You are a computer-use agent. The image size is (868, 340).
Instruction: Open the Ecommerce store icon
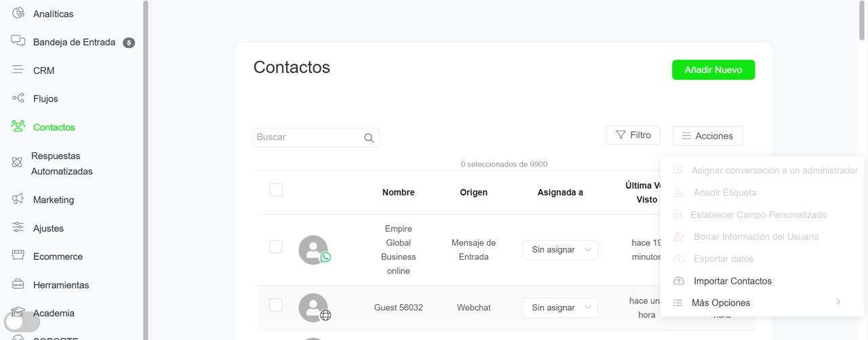pyautogui.click(x=18, y=256)
